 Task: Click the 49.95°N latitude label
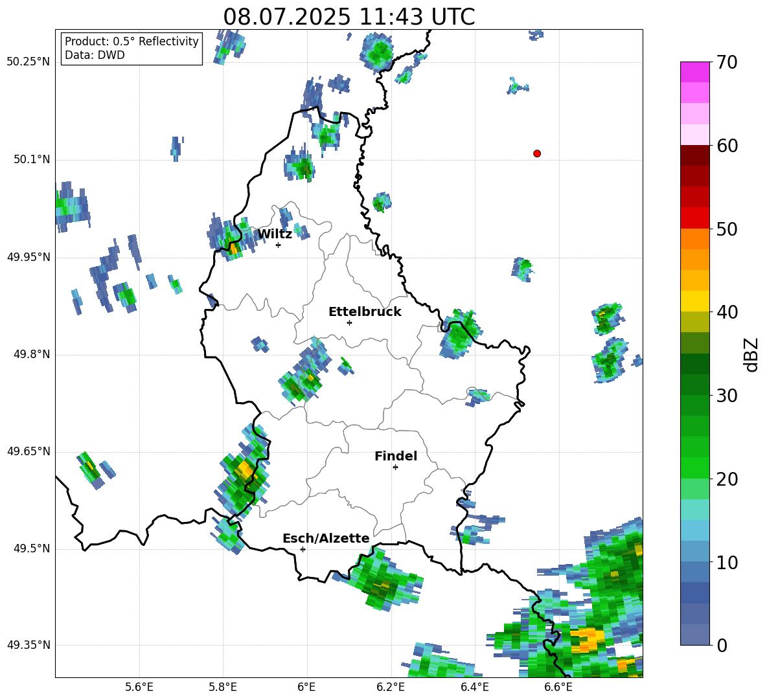click(x=29, y=256)
